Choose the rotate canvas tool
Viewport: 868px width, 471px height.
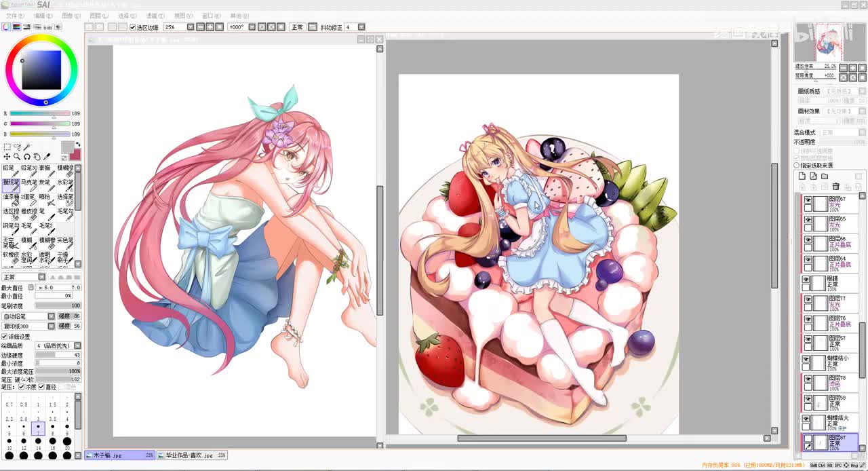[x=27, y=157]
